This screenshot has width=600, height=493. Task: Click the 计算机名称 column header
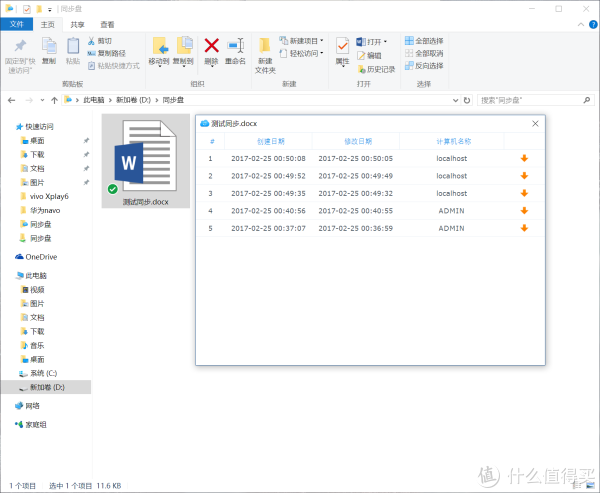[453, 141]
